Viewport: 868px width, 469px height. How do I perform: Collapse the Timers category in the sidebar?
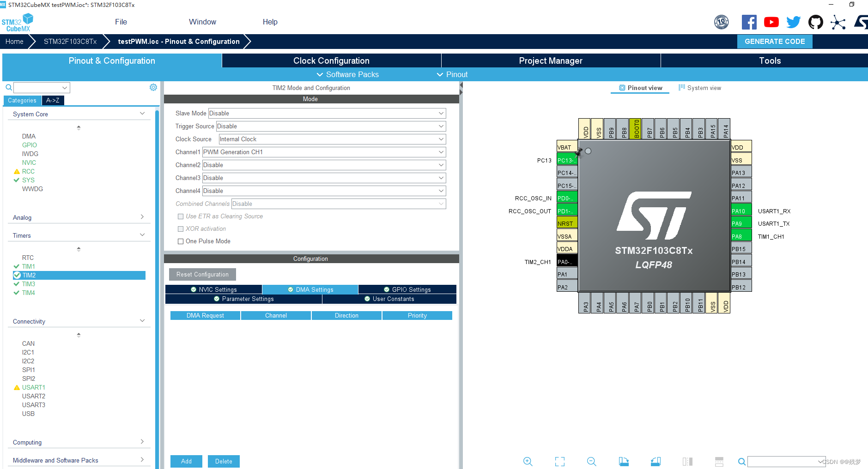[x=142, y=234]
